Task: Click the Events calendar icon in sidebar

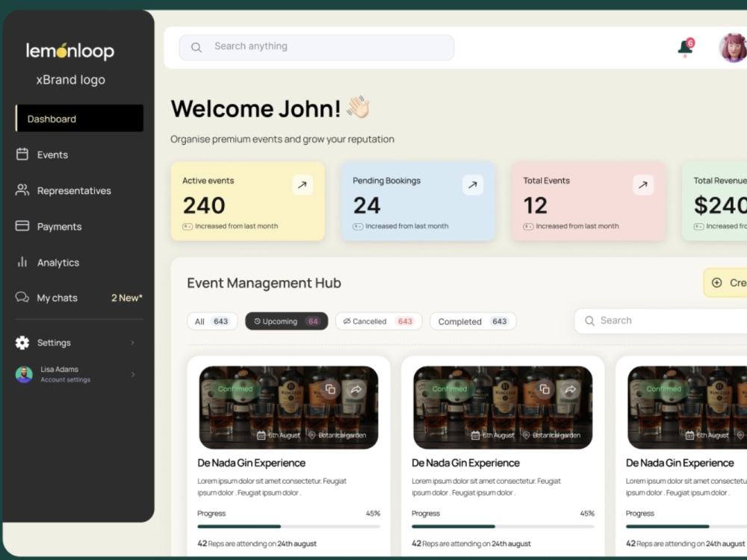Action: [22, 154]
